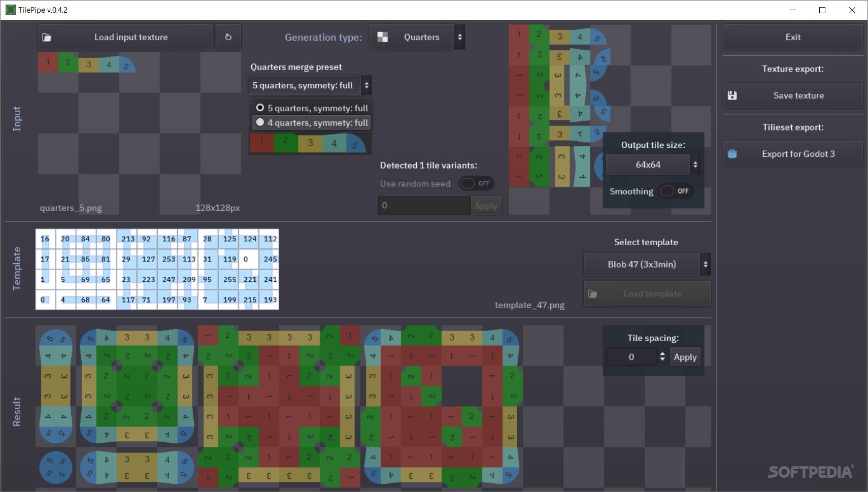Viewport: 868px width, 492px height.
Task: Click the reload texture refresh icon
Action: click(228, 37)
